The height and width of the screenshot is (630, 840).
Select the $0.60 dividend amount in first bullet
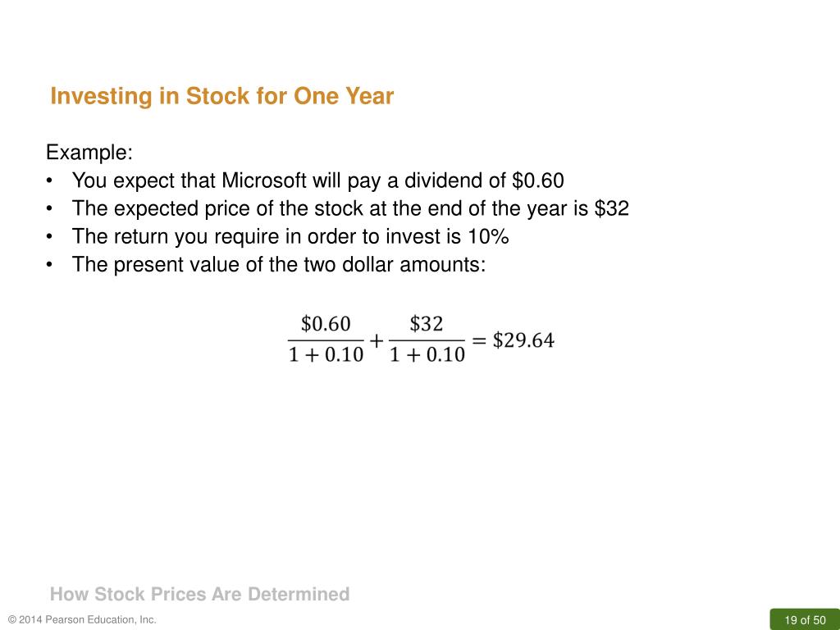pyautogui.click(x=538, y=180)
